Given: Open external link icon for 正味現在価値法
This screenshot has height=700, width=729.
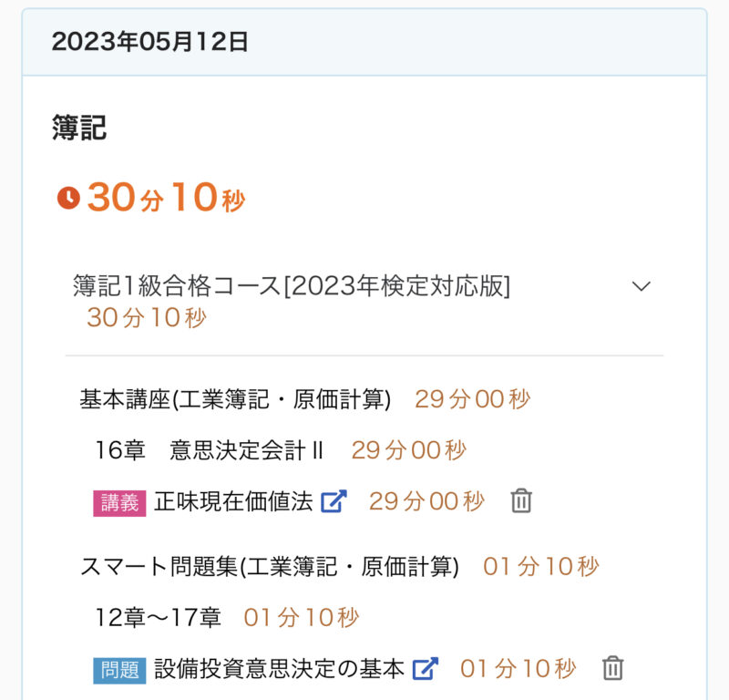Looking at the screenshot, I should coord(334,501).
